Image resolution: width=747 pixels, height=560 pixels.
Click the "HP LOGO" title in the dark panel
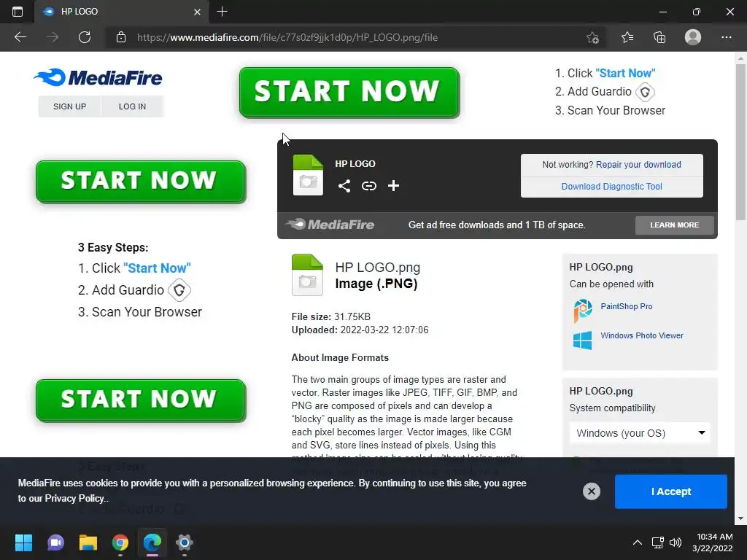(x=355, y=164)
